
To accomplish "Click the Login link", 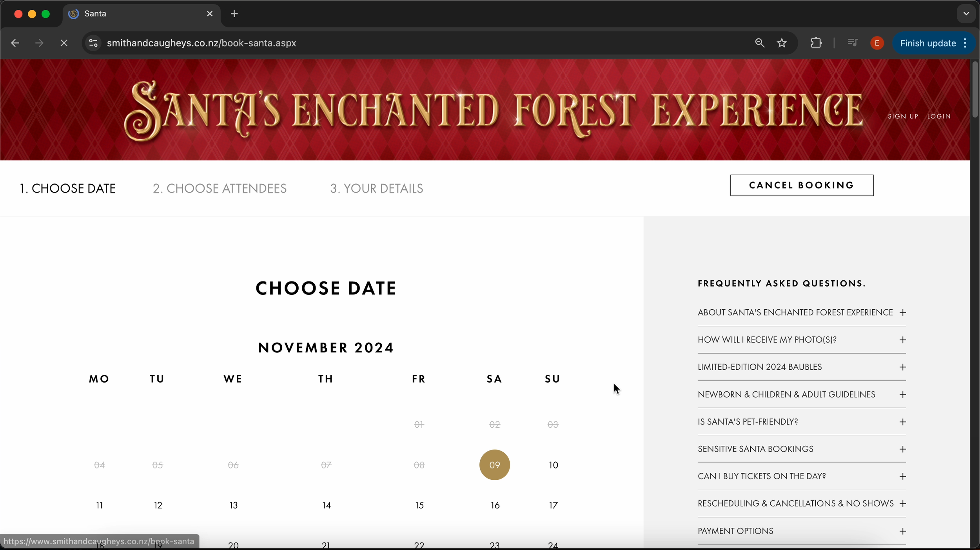I will (x=938, y=116).
